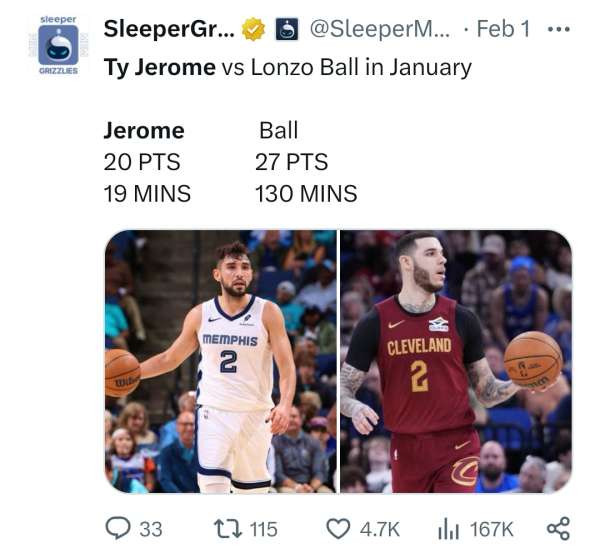Like the post with the heart icon
Screen dimensions: 600x558
[341, 527]
